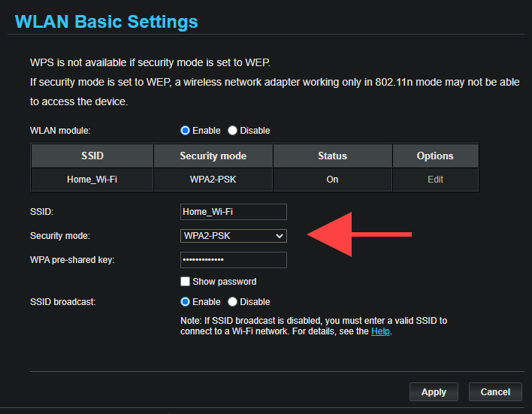Select Disable for WLAN module

click(232, 131)
